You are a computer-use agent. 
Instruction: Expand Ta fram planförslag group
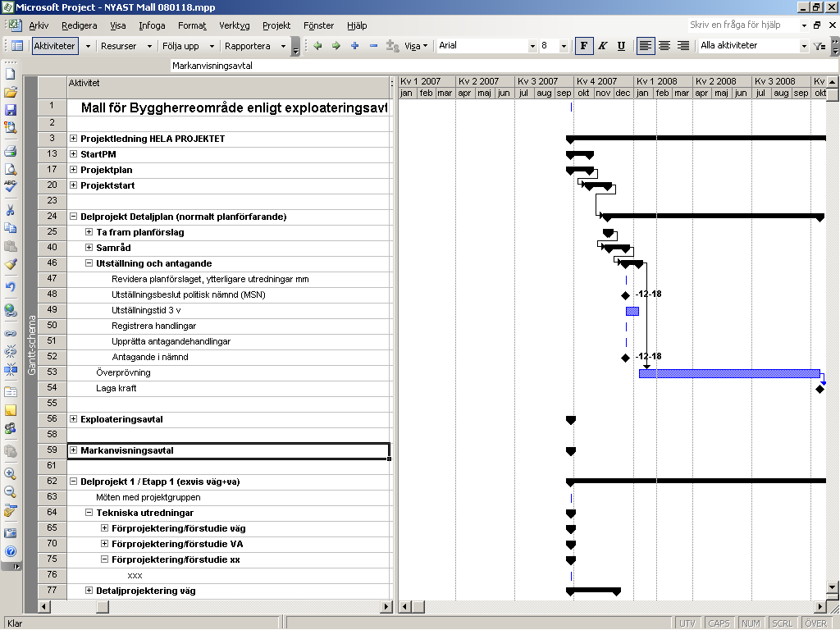tap(89, 232)
